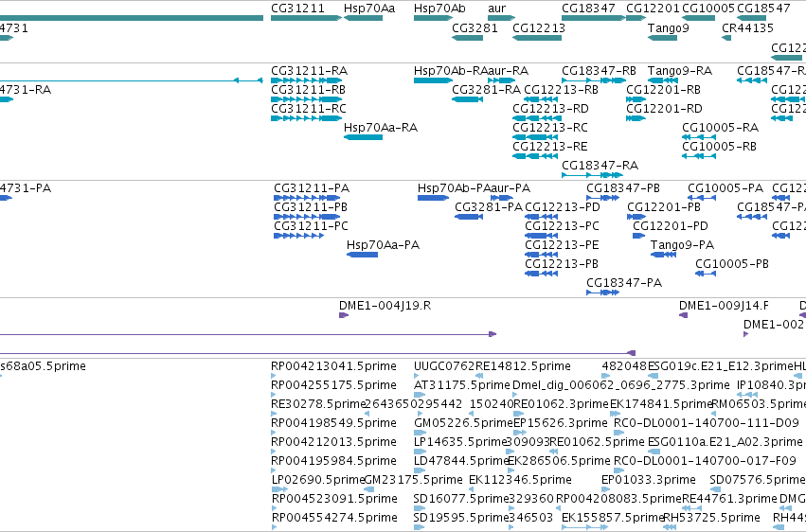Click the Hsp70Aa gene label
This screenshot has width=806, height=532.
point(369,9)
